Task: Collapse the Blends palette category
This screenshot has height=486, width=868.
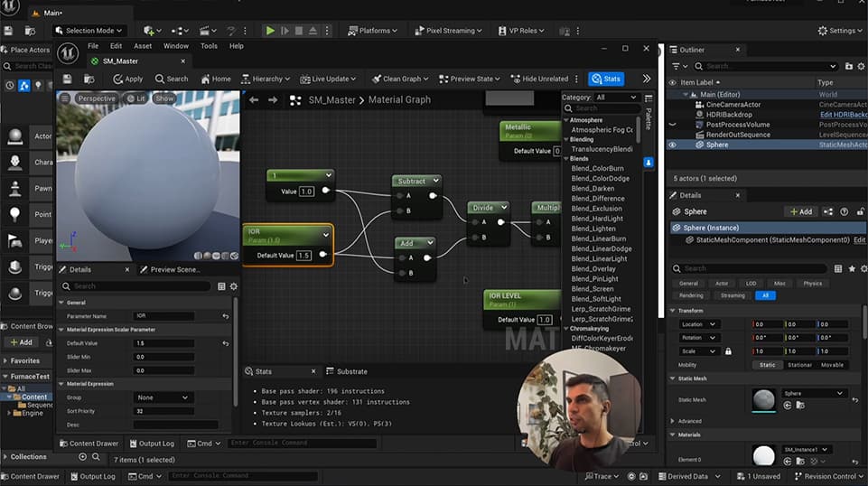Action: click(x=566, y=158)
